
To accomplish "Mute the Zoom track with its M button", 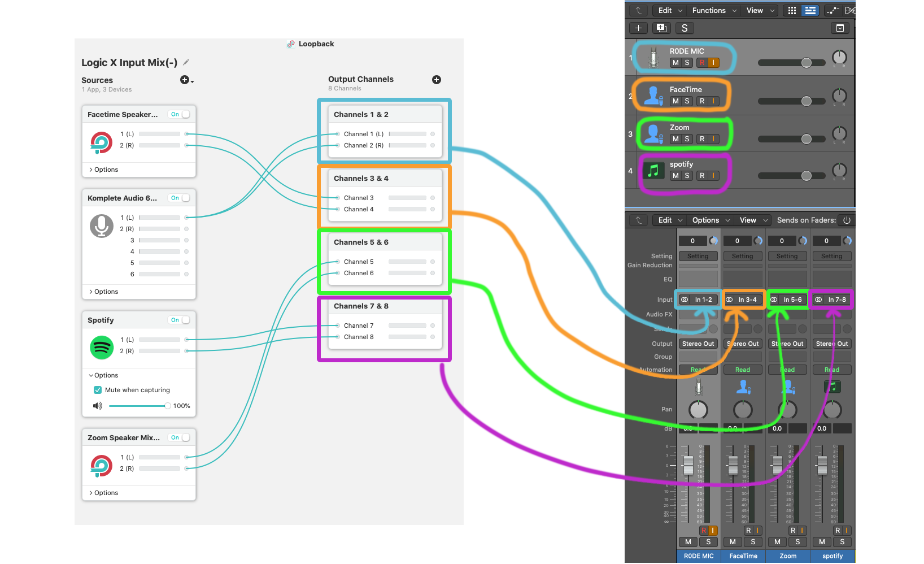I will click(675, 138).
